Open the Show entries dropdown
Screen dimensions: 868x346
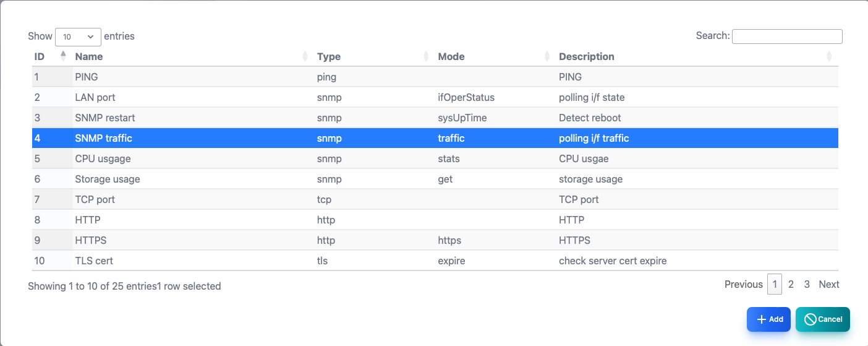[78, 37]
